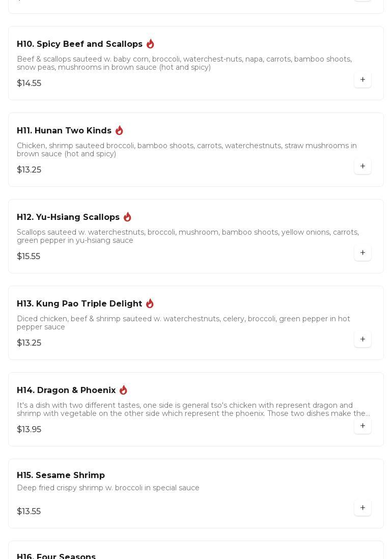Open H10. Spicy Beef and Scallops item
Viewport: 392px width, 559px height.
79,44
